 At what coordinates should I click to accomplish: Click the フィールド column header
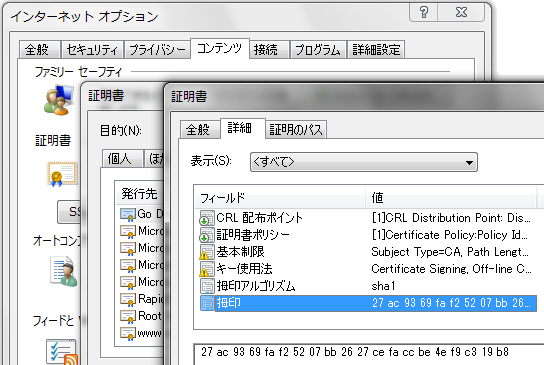click(x=280, y=198)
